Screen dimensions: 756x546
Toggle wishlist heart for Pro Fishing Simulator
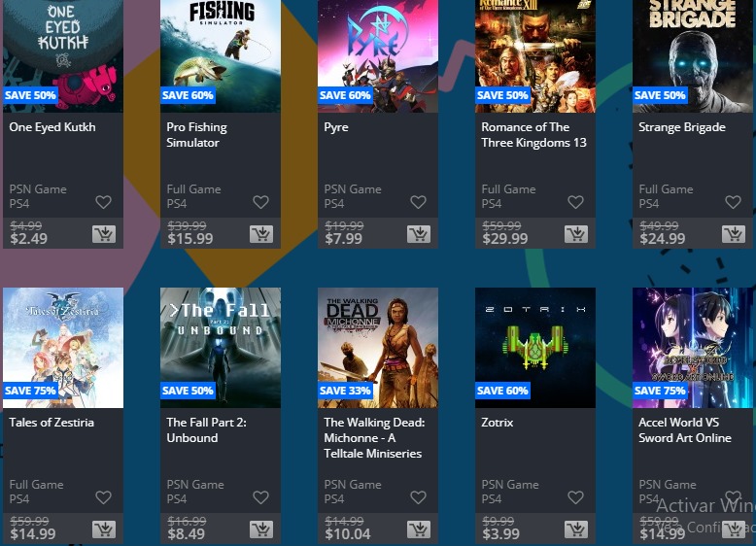click(x=260, y=202)
